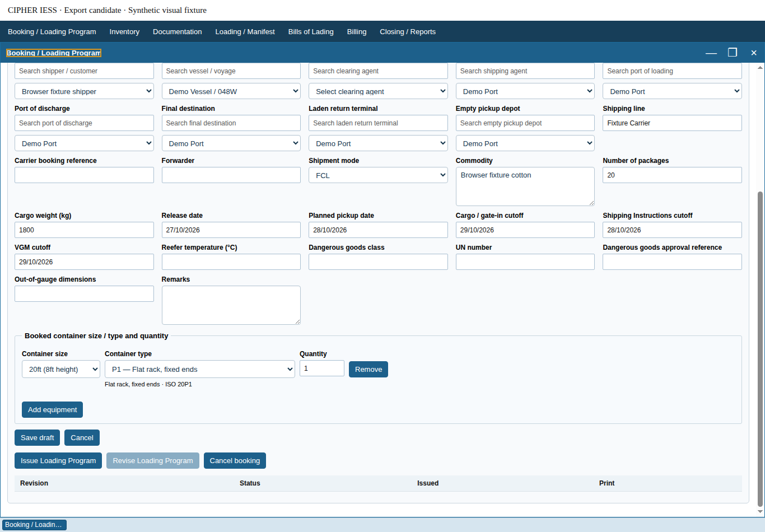Expand the Container size dropdown

click(61, 369)
